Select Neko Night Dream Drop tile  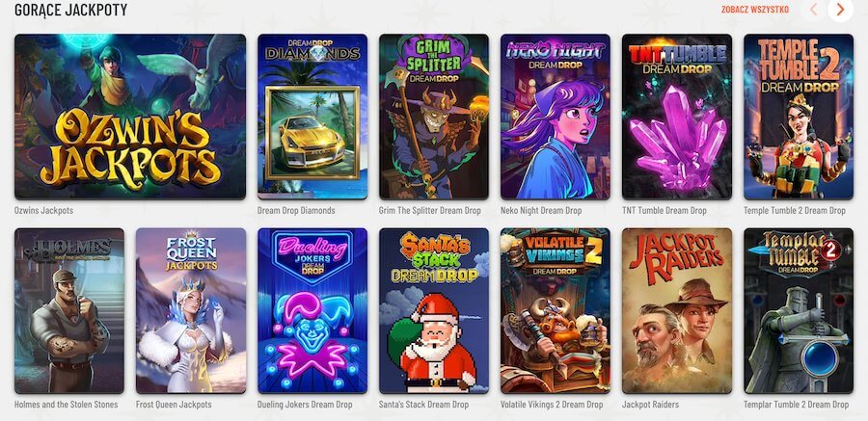tap(556, 117)
